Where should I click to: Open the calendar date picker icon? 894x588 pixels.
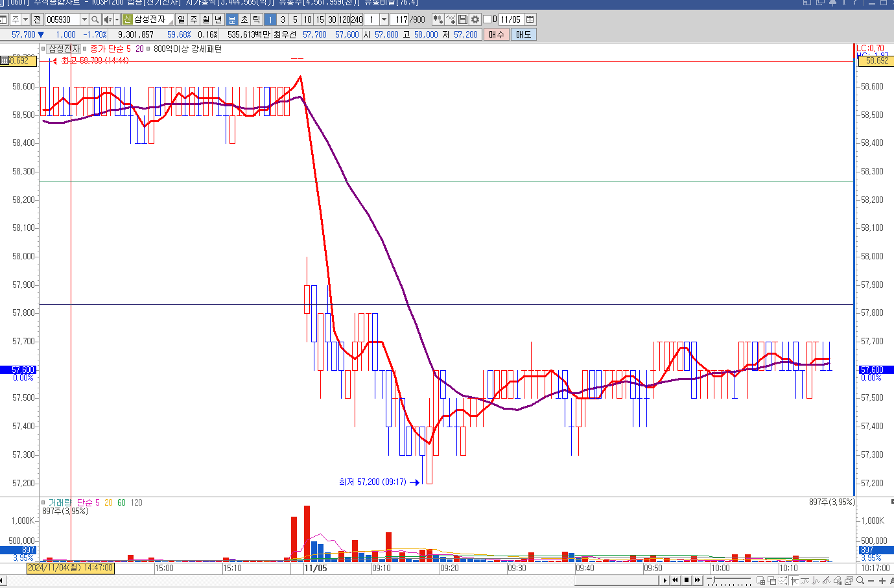coord(530,19)
